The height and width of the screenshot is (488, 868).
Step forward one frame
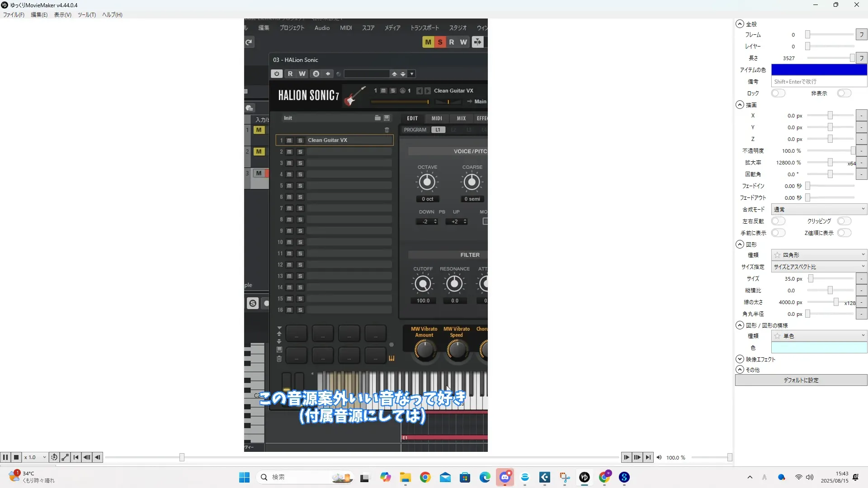(x=627, y=457)
